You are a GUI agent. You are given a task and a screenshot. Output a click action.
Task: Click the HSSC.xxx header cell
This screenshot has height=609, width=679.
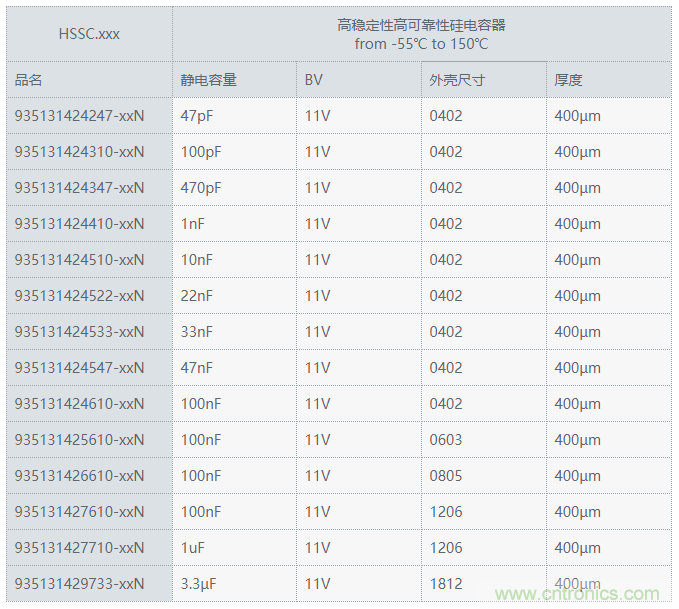point(89,34)
